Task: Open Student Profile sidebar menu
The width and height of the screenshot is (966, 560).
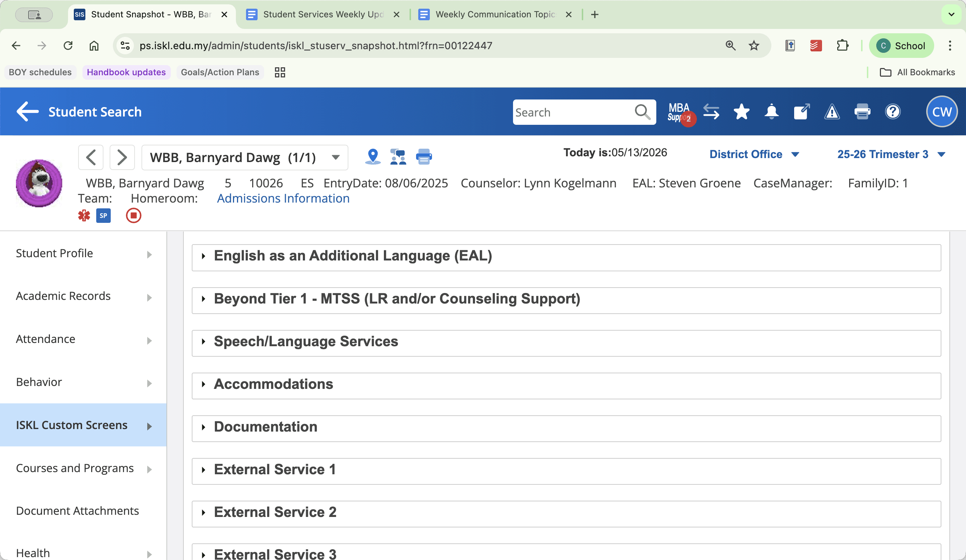Action: (83, 253)
